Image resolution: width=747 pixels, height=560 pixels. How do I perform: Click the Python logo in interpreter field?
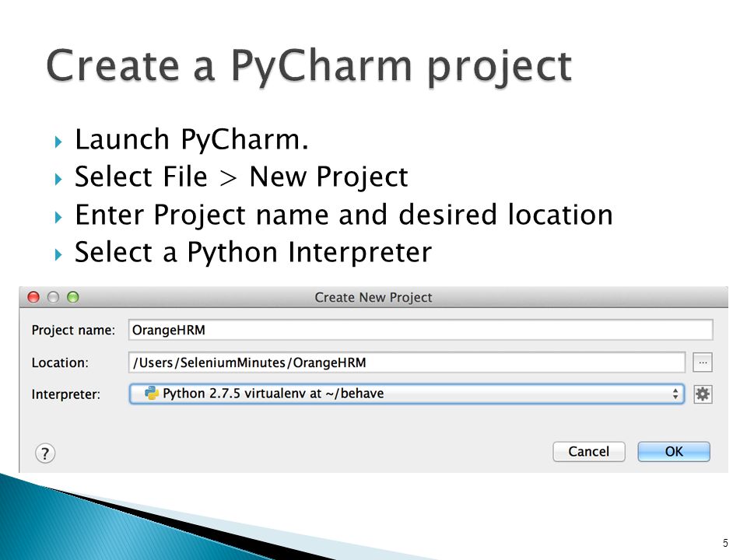[152, 394]
